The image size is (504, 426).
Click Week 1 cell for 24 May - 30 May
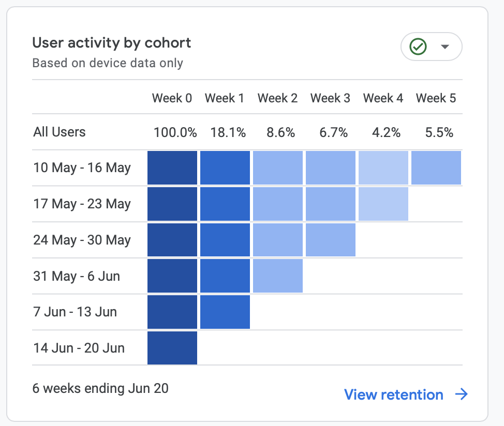pos(225,240)
